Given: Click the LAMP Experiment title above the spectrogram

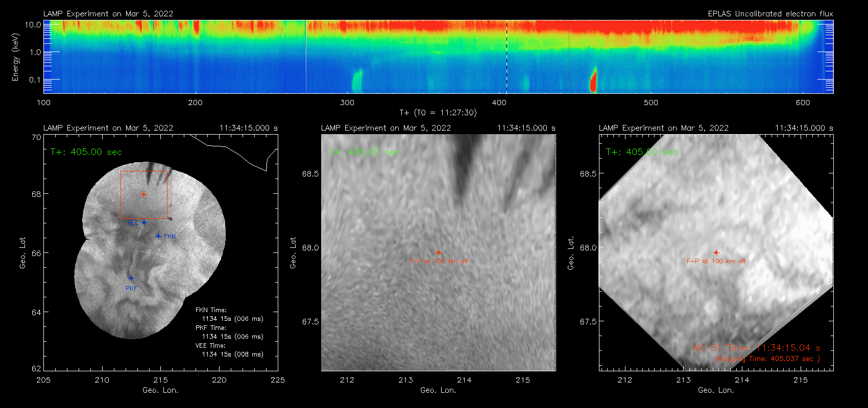Looking at the screenshot, I should click(108, 14).
